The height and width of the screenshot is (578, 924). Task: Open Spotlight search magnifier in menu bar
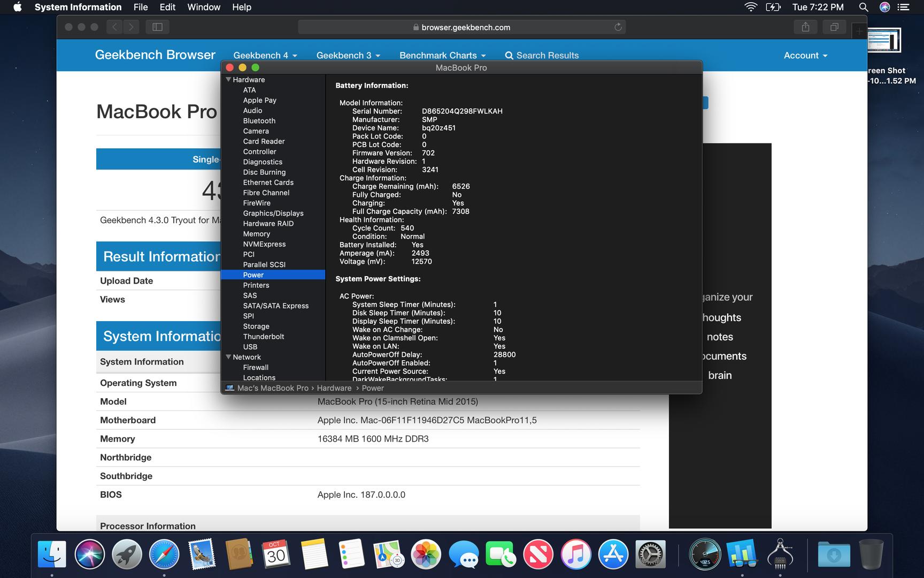(863, 7)
